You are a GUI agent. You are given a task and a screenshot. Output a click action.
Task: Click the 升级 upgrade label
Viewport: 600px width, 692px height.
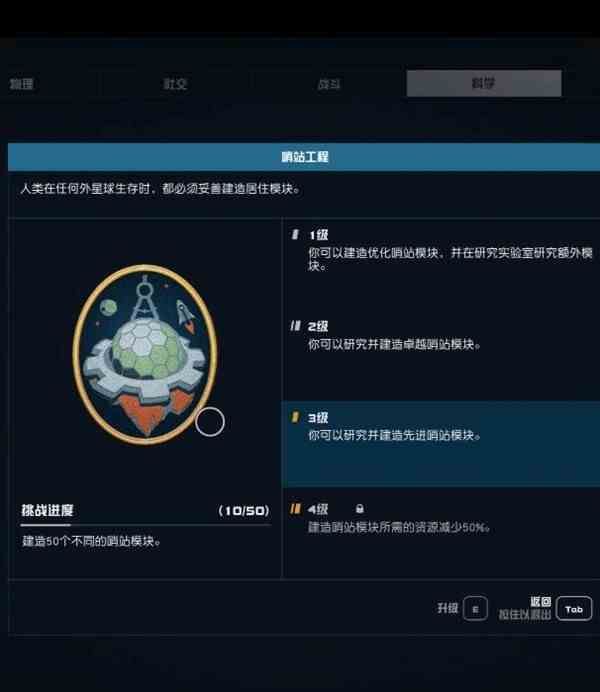point(447,608)
